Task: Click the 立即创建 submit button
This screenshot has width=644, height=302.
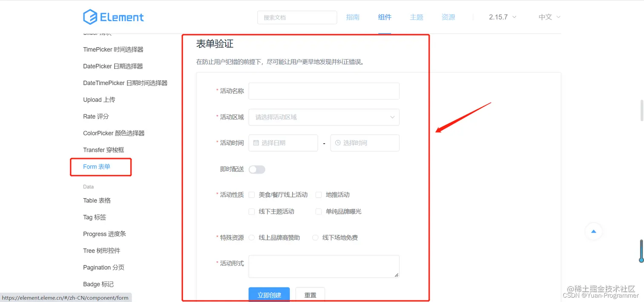Action: (269, 295)
